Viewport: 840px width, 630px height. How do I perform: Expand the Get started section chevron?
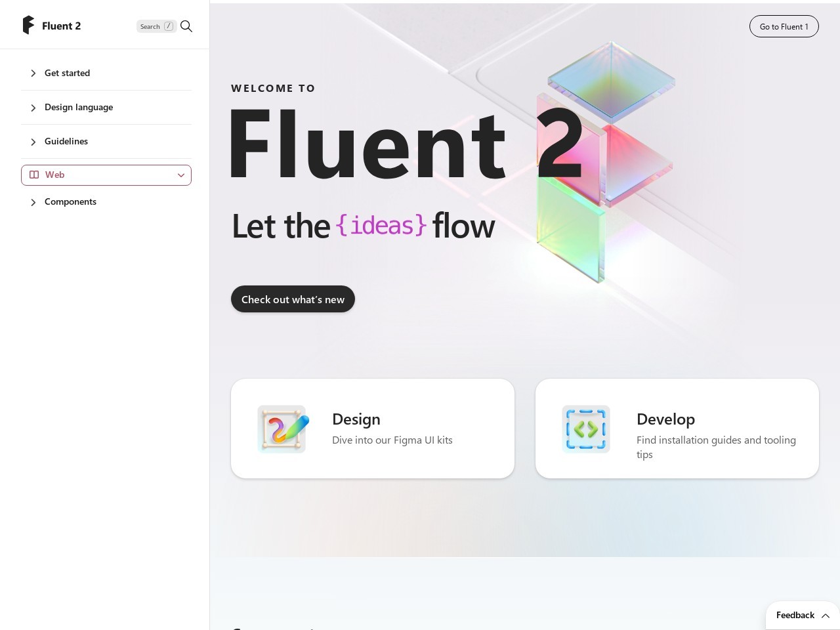[x=33, y=73]
